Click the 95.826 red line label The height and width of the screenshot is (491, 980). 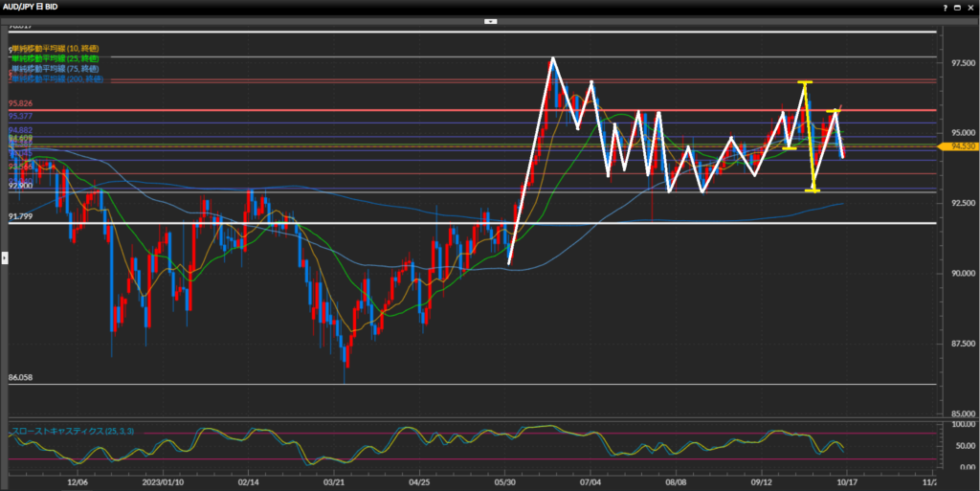[21, 103]
